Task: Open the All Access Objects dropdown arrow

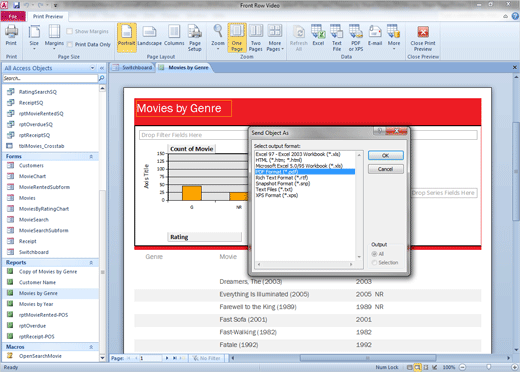Action: [92, 68]
